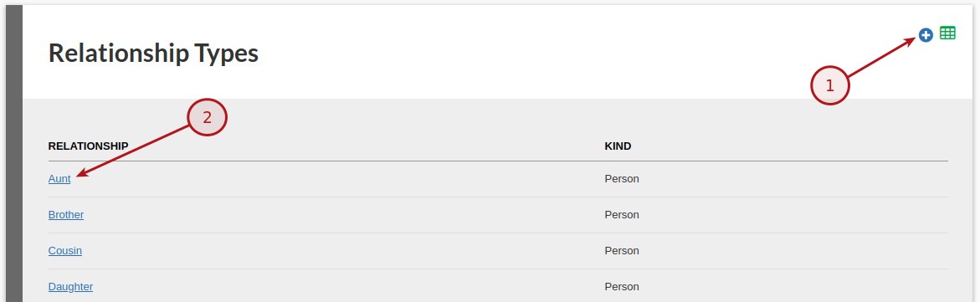Select Person kind cell in Daughter row
980x302 pixels.
click(x=622, y=286)
